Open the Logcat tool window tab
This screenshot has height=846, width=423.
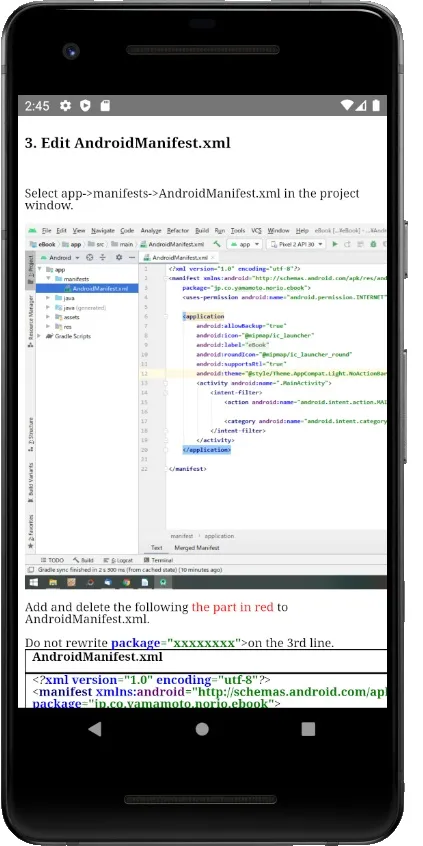click(x=120, y=561)
